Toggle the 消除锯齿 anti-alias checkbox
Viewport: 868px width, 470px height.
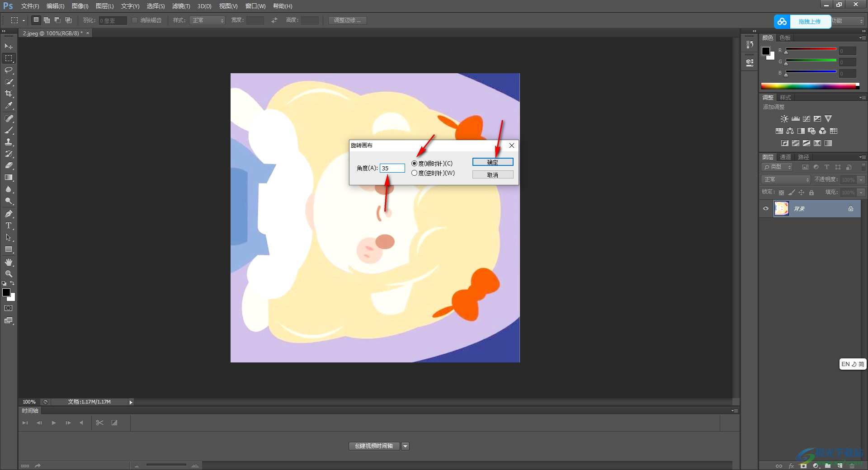coord(135,20)
